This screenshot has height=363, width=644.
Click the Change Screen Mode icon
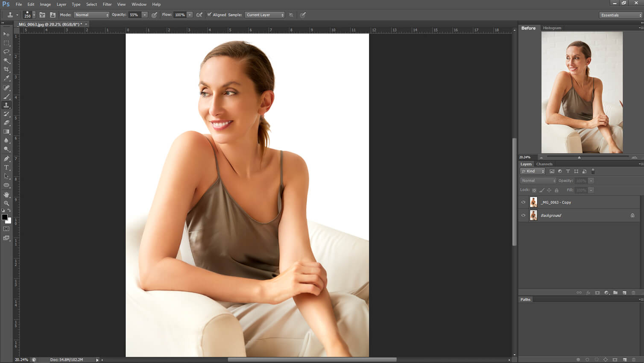point(6,238)
